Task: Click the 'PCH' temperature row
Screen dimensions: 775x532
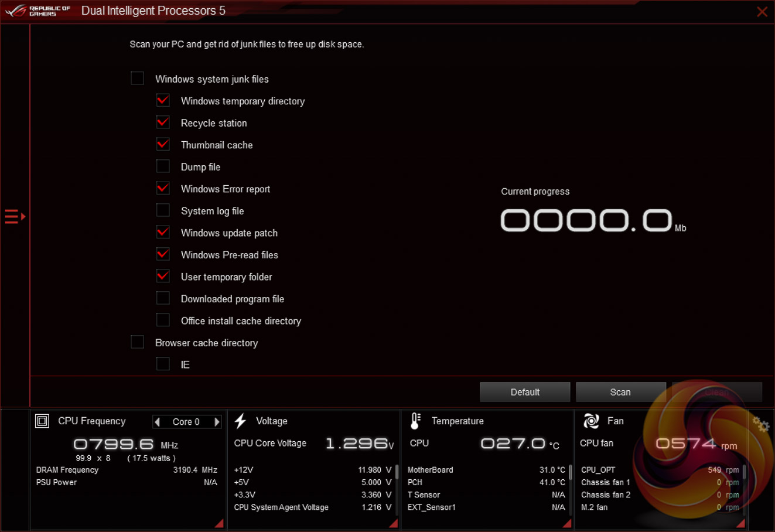Action: (x=487, y=482)
